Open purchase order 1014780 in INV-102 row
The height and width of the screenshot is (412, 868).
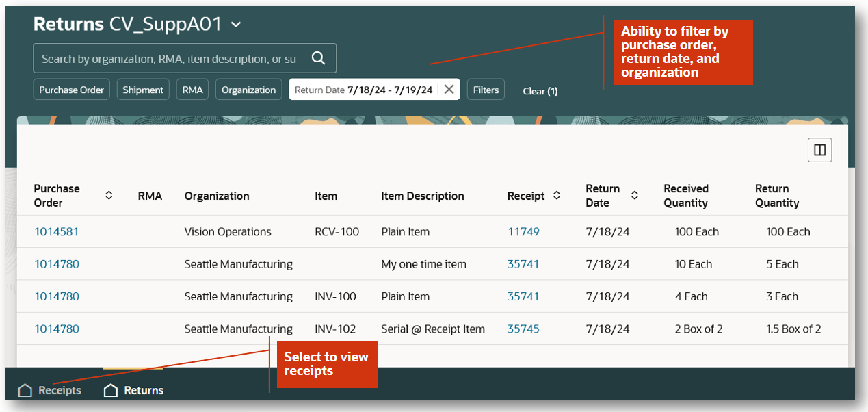57,329
